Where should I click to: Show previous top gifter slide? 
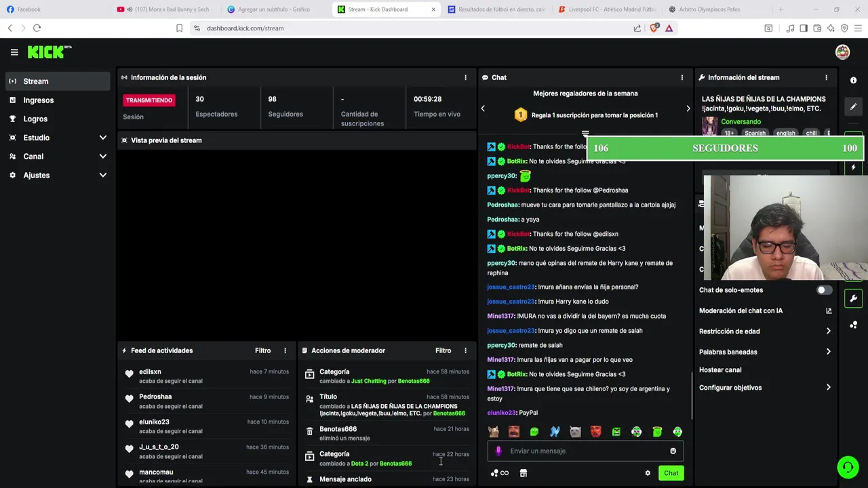(483, 108)
